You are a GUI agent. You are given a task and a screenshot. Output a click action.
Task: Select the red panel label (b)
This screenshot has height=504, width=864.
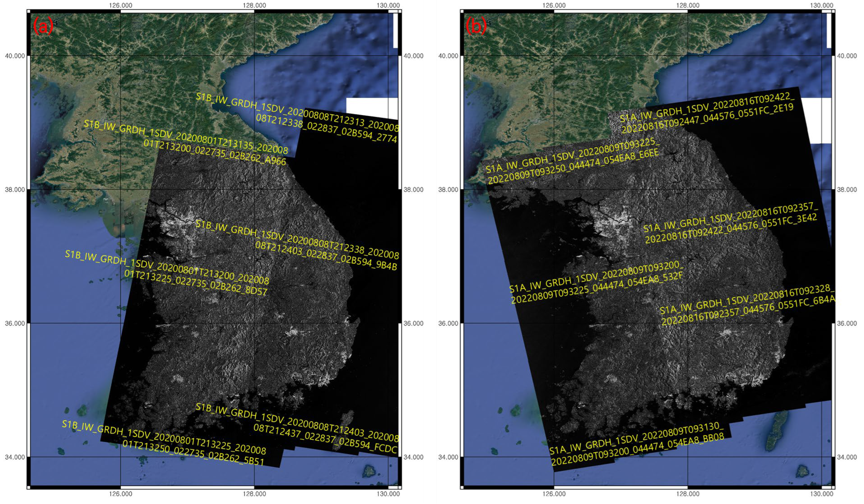(477, 26)
